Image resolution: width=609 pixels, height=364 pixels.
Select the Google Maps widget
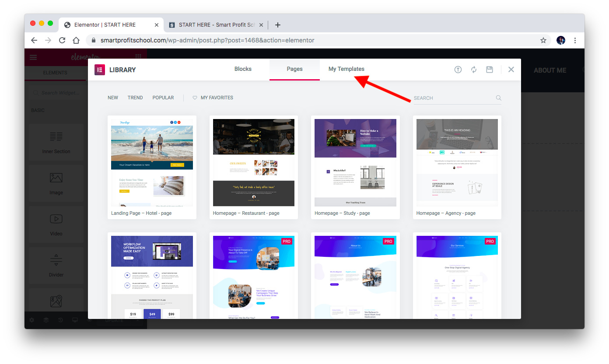[56, 301]
